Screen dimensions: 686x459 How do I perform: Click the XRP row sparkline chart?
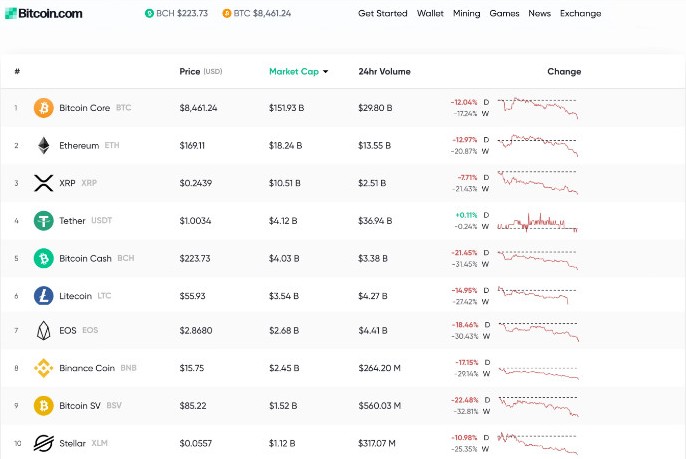(x=538, y=182)
